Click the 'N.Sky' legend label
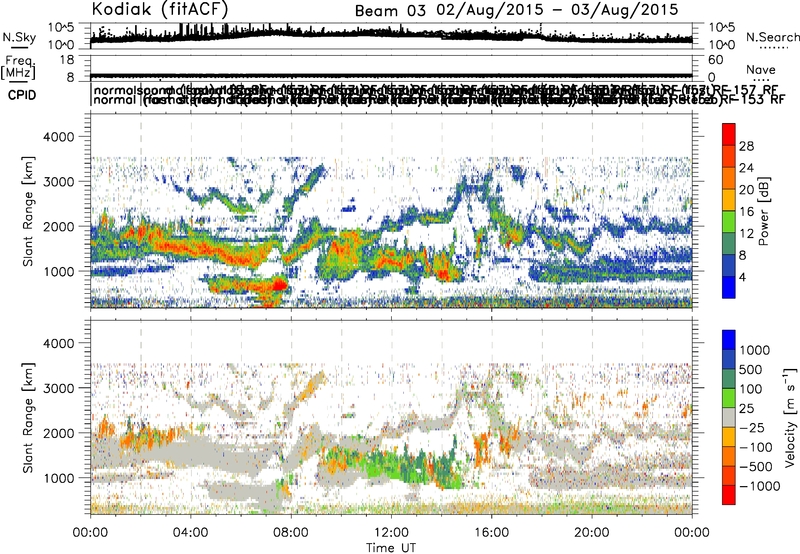Screen dimensions: 800x554 (19, 37)
